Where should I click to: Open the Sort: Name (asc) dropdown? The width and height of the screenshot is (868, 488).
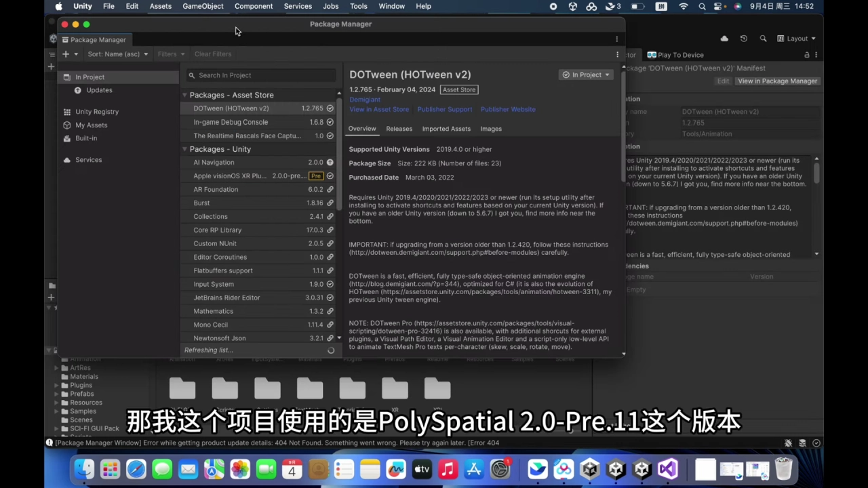tap(117, 54)
